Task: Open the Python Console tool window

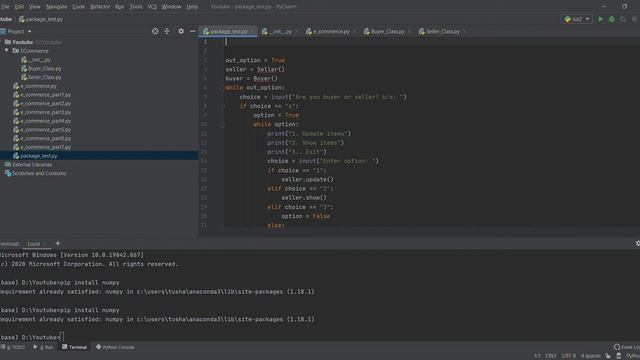Action: (x=115, y=347)
